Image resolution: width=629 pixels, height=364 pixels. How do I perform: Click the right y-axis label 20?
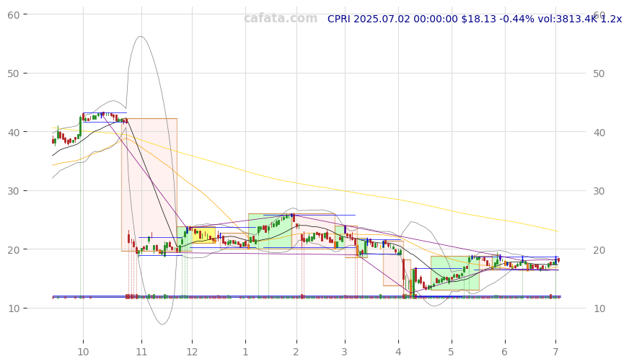coord(599,249)
